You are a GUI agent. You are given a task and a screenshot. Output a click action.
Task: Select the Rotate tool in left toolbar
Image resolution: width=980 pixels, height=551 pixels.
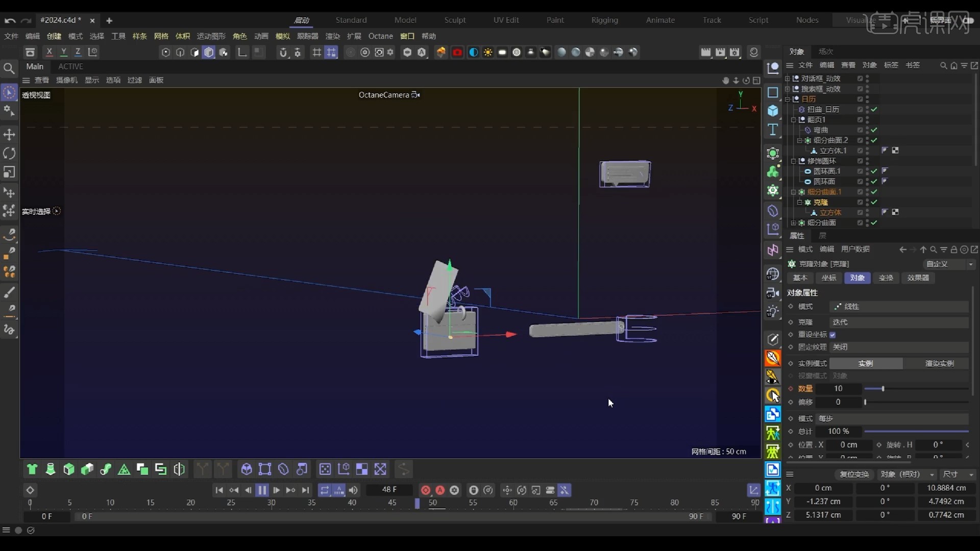pyautogui.click(x=9, y=153)
